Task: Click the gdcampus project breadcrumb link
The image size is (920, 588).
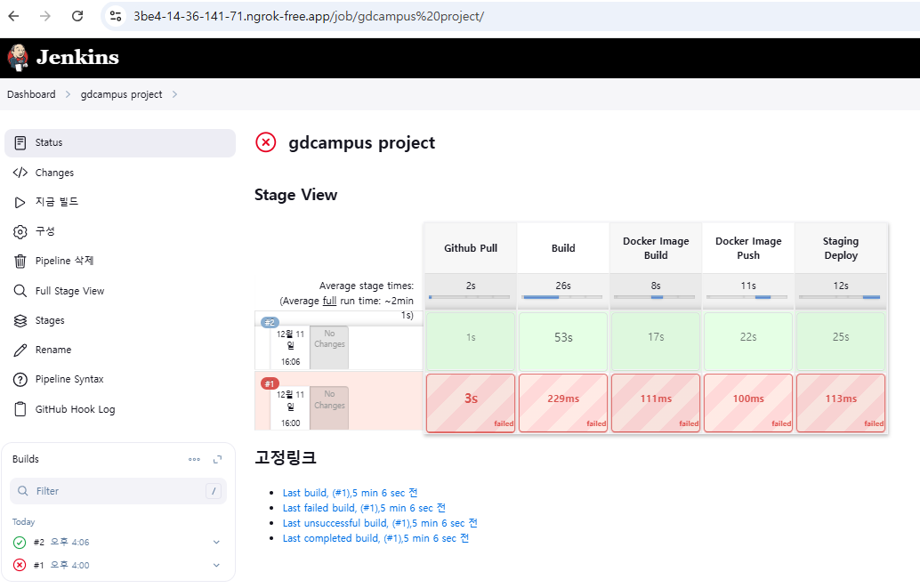Action: (122, 94)
